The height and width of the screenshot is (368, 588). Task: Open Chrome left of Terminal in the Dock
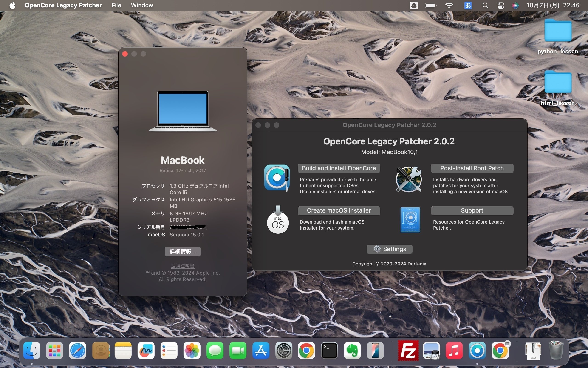coord(306,351)
